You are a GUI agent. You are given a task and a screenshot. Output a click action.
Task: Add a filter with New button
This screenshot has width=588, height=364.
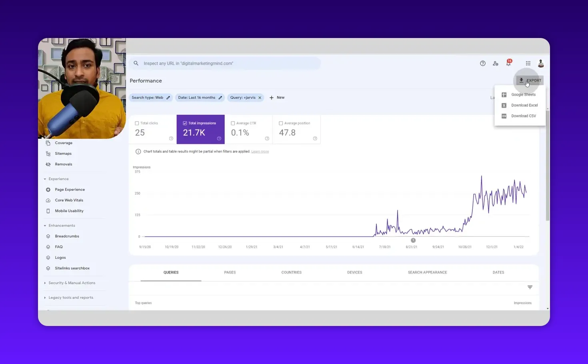click(277, 97)
